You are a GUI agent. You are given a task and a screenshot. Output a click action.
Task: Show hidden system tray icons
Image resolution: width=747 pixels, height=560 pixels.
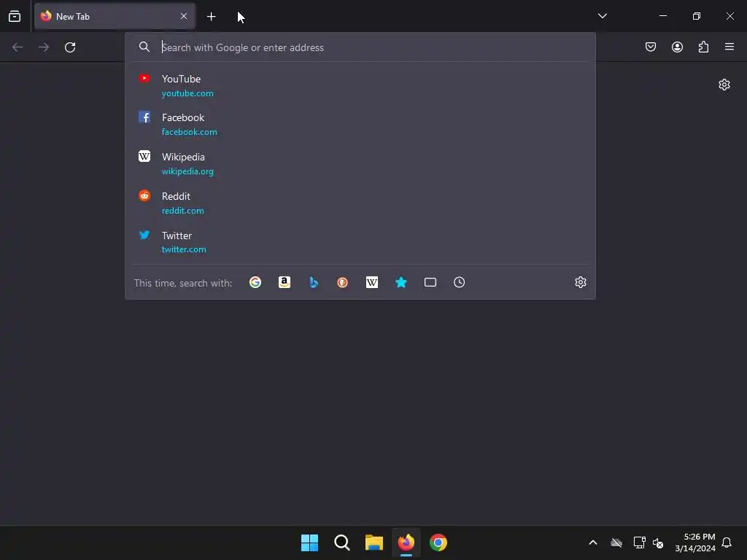pos(593,542)
